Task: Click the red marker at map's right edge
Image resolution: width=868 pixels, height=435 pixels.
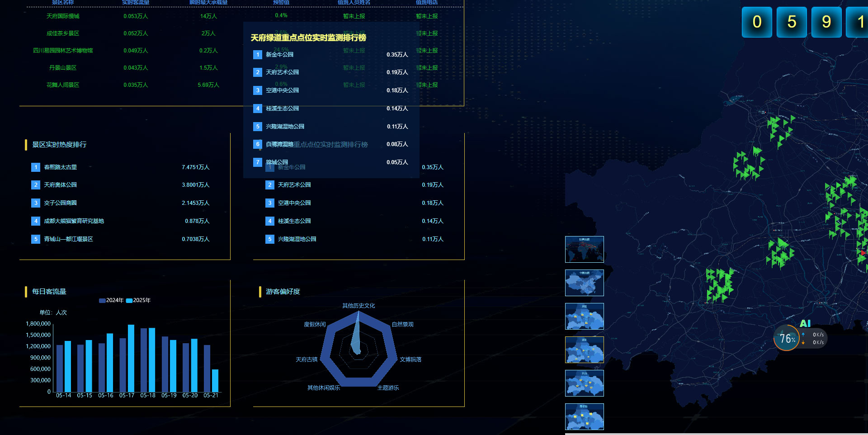Action: (863, 253)
